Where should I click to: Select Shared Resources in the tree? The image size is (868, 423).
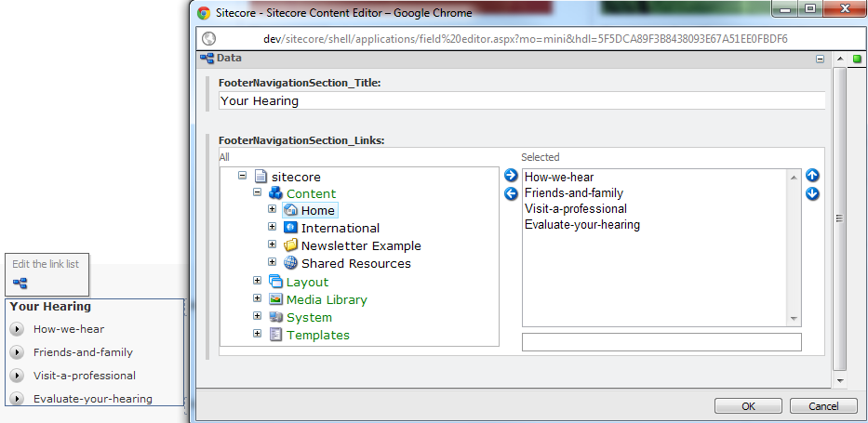tap(356, 263)
